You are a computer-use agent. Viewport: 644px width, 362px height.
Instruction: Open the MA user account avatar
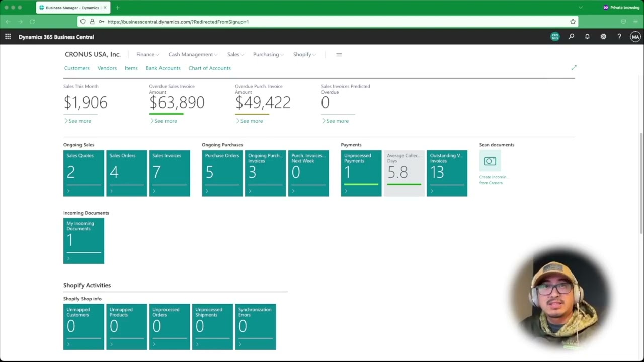click(635, 37)
